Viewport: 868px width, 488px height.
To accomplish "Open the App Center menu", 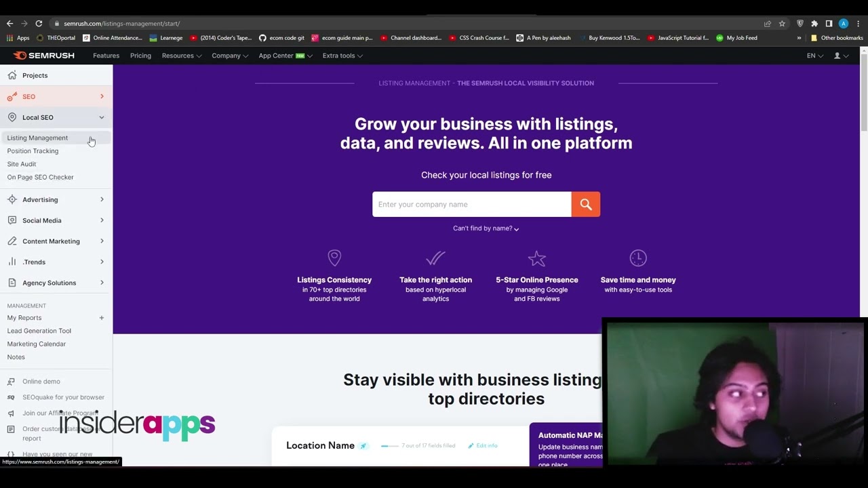I will click(x=285, y=56).
